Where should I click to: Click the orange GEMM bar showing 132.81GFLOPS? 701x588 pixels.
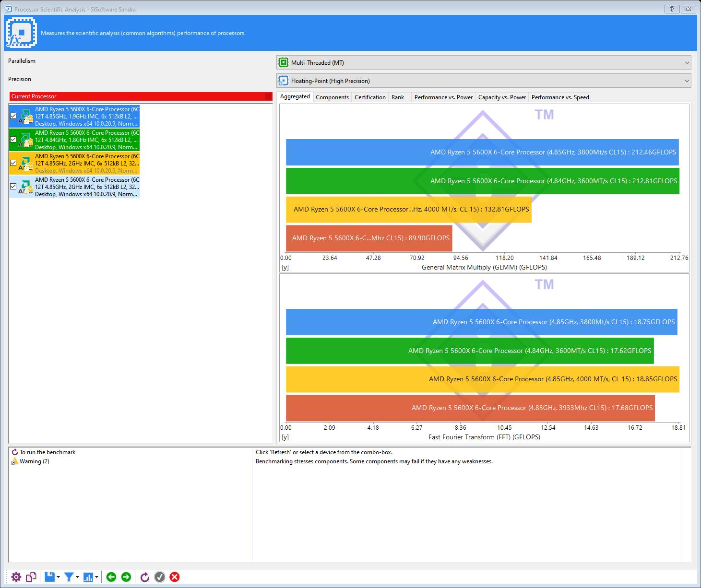click(409, 210)
